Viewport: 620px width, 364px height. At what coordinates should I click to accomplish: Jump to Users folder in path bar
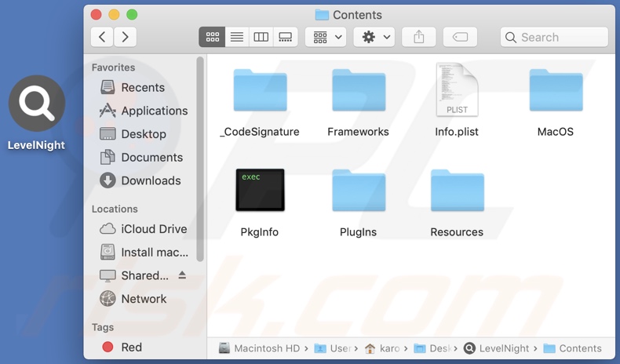(x=333, y=348)
